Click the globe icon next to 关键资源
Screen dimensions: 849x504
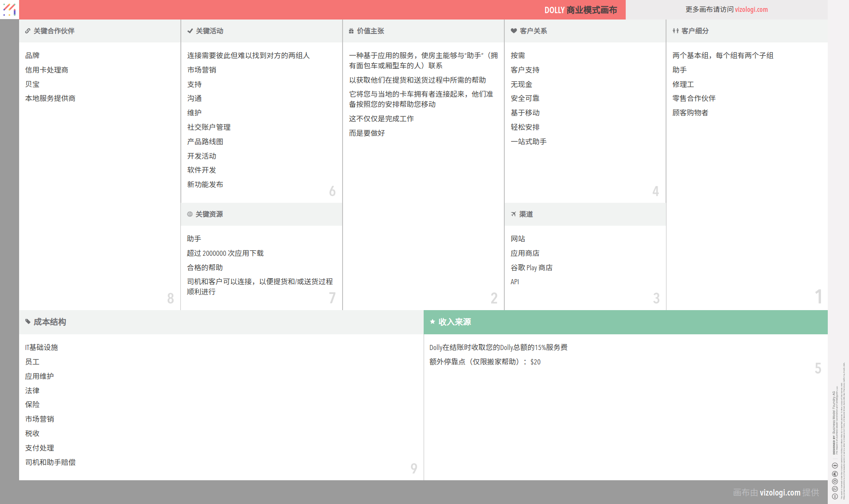pyautogui.click(x=189, y=214)
